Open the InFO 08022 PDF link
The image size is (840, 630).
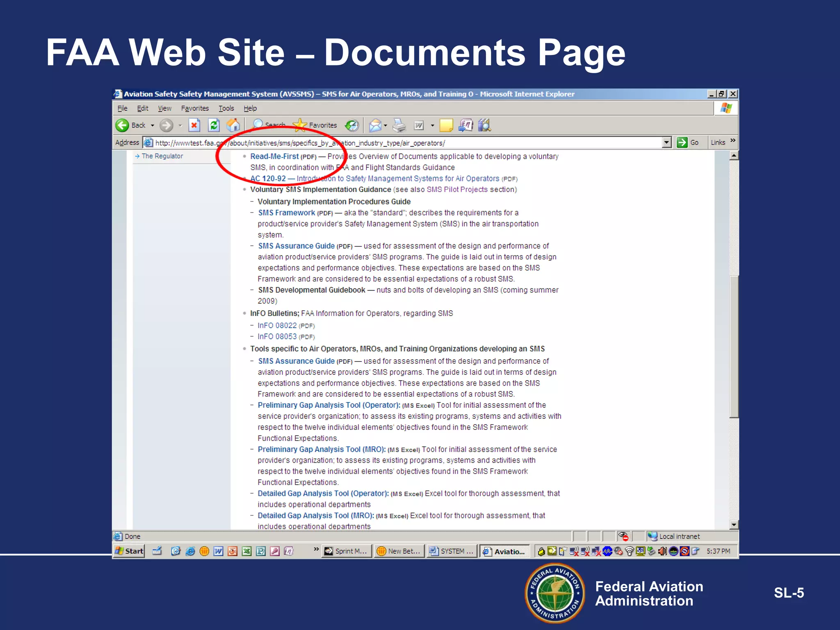coord(277,326)
